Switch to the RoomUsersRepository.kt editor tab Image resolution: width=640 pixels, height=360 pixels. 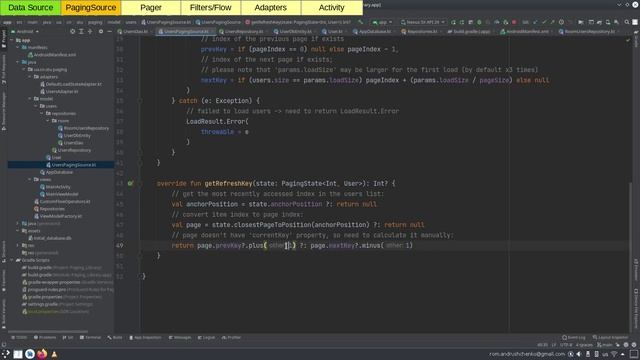point(589,31)
